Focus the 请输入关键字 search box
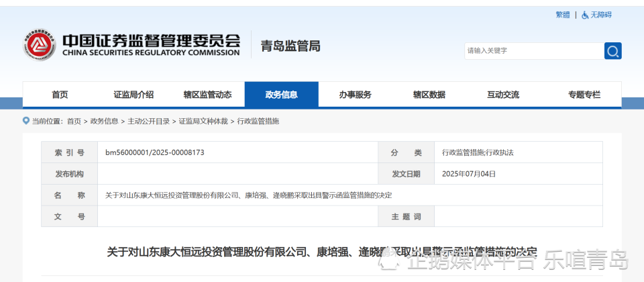The height and width of the screenshot is (282, 644). 534,51
